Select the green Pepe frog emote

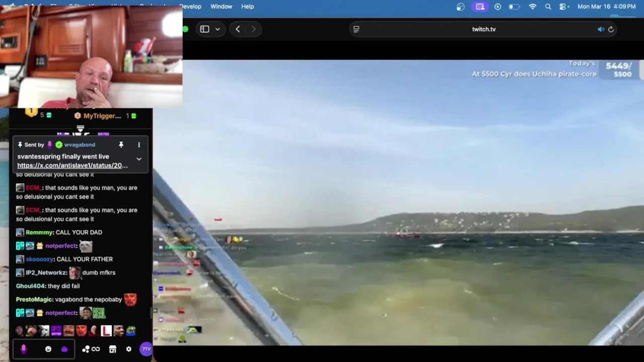[x=131, y=331]
